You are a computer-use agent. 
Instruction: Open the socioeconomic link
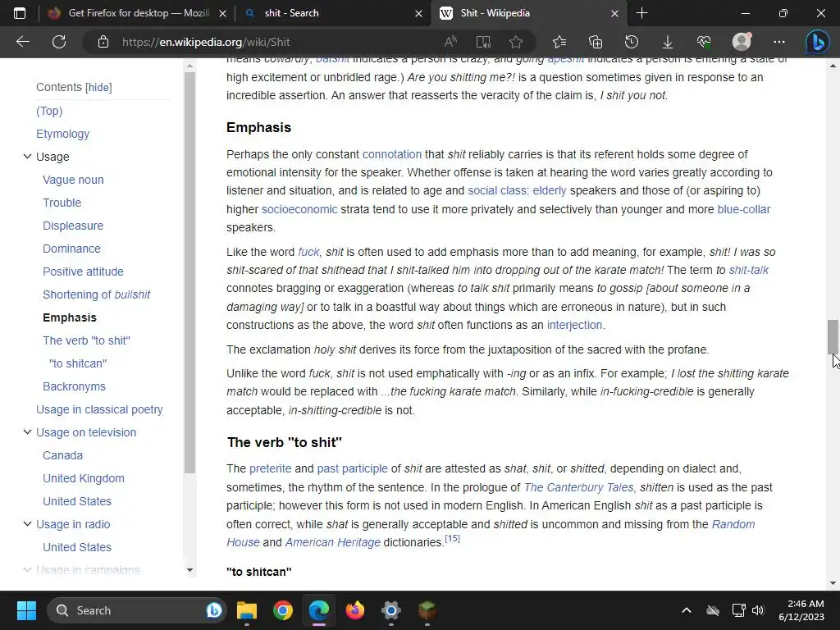[x=299, y=209]
